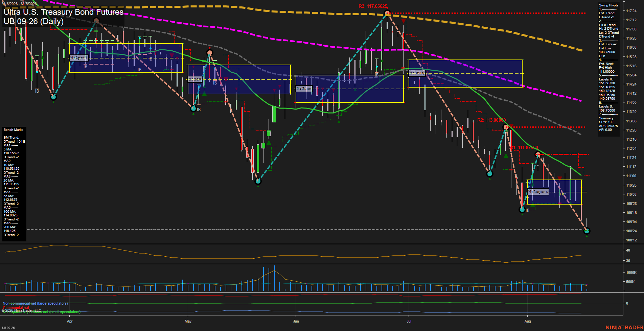Jump to the Jul marker on time axis
Viewport: 644px width, 331px height.
pyautogui.click(x=409, y=321)
